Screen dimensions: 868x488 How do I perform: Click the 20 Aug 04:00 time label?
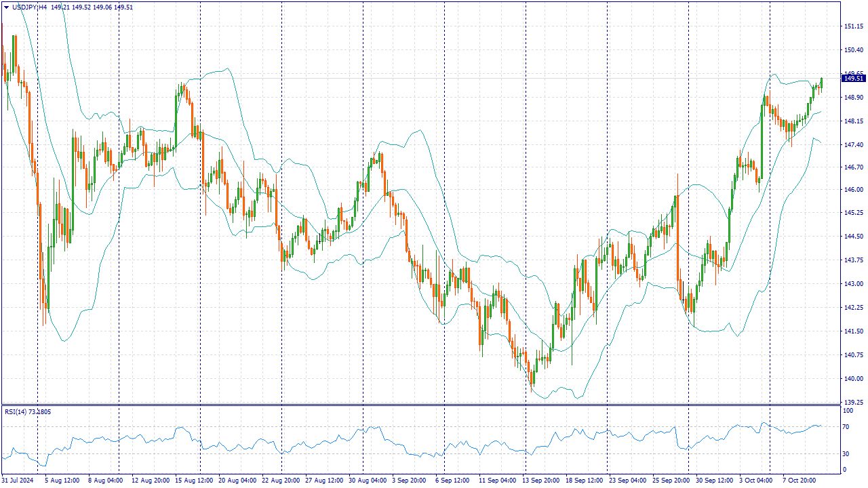tap(237, 481)
